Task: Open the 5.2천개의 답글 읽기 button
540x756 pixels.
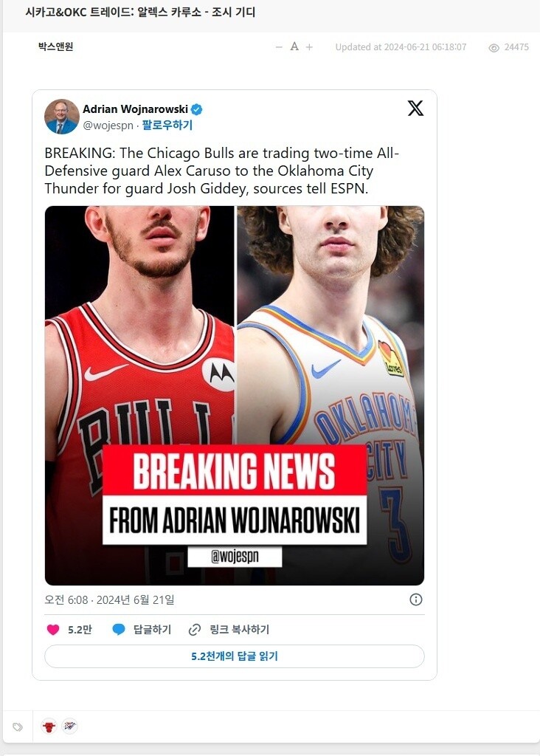Action: [235, 656]
